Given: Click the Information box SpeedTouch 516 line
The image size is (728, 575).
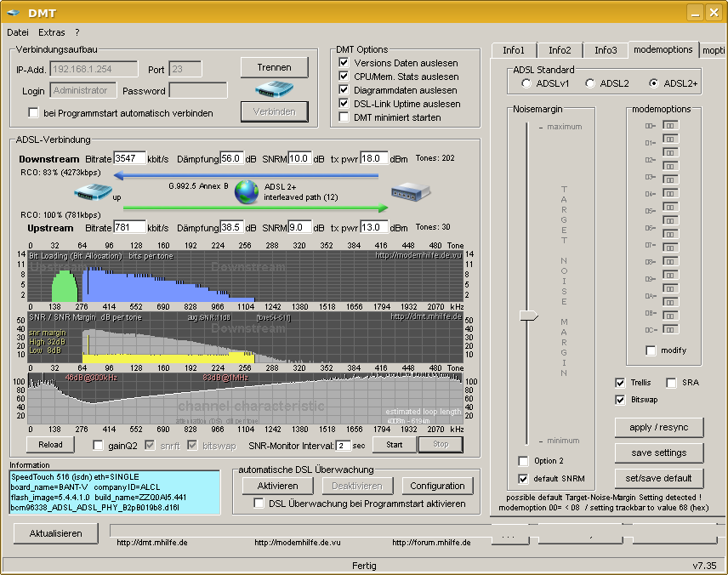Looking at the screenshot, I should (75, 477).
